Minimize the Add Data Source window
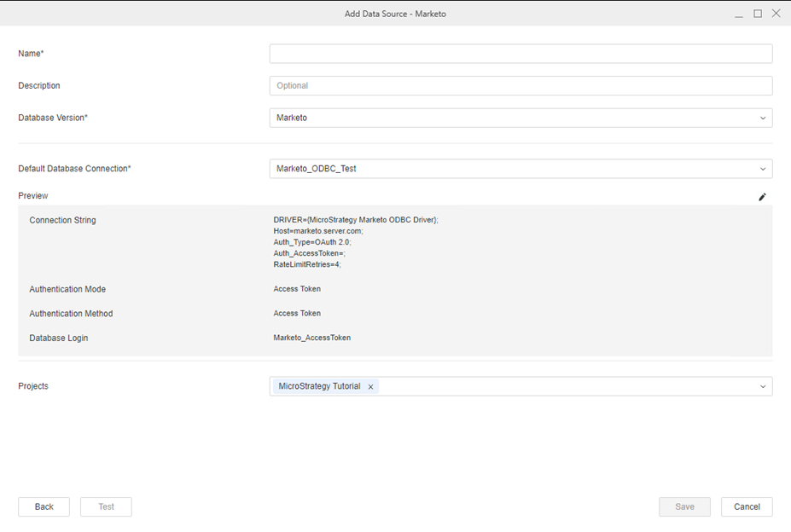The width and height of the screenshot is (791, 532). (x=737, y=14)
